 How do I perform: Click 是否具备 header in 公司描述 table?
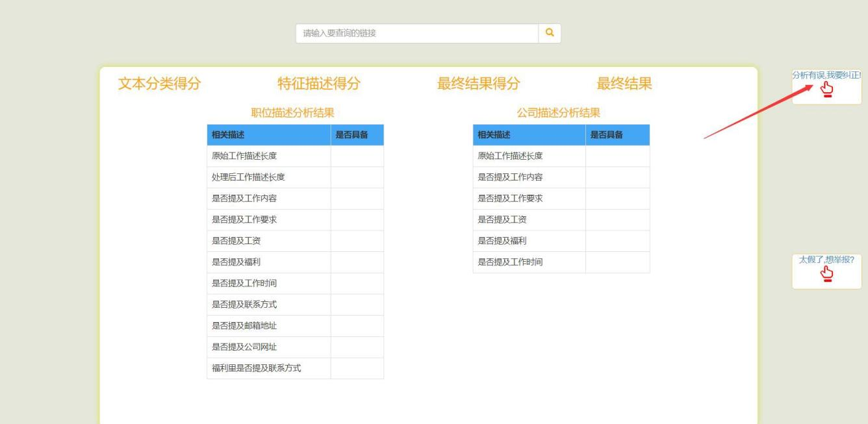(618, 135)
